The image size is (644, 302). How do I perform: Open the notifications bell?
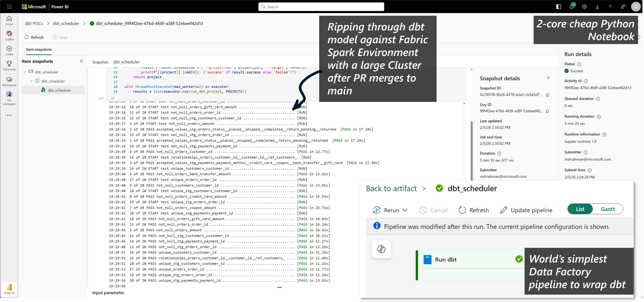tap(572, 7)
